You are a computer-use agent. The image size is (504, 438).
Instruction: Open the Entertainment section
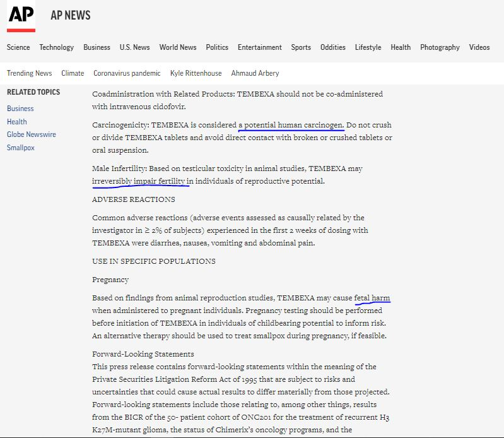[260, 47]
